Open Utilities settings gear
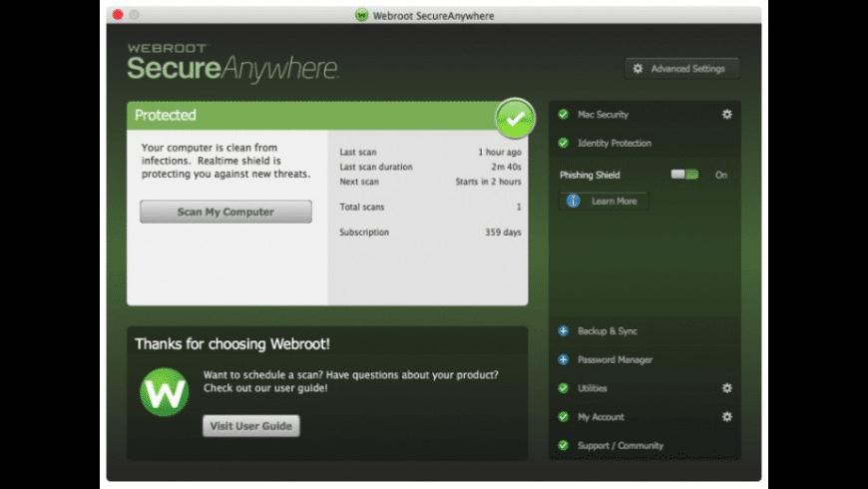 [727, 388]
